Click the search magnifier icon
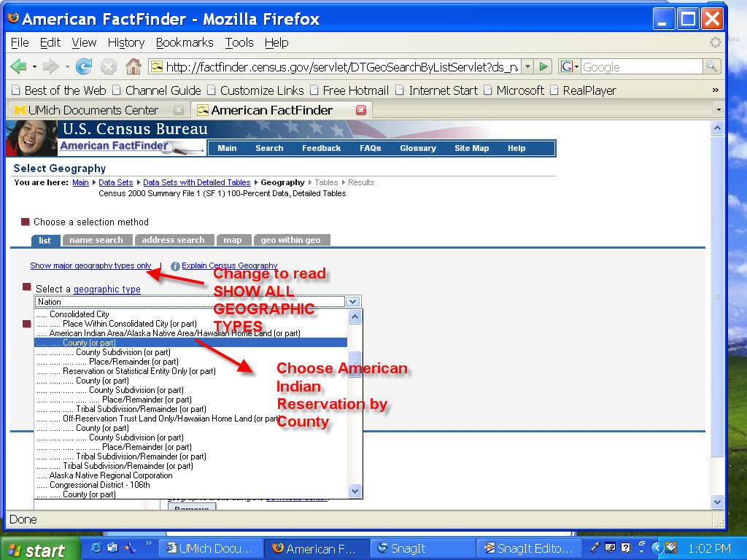The image size is (747, 560). click(711, 67)
